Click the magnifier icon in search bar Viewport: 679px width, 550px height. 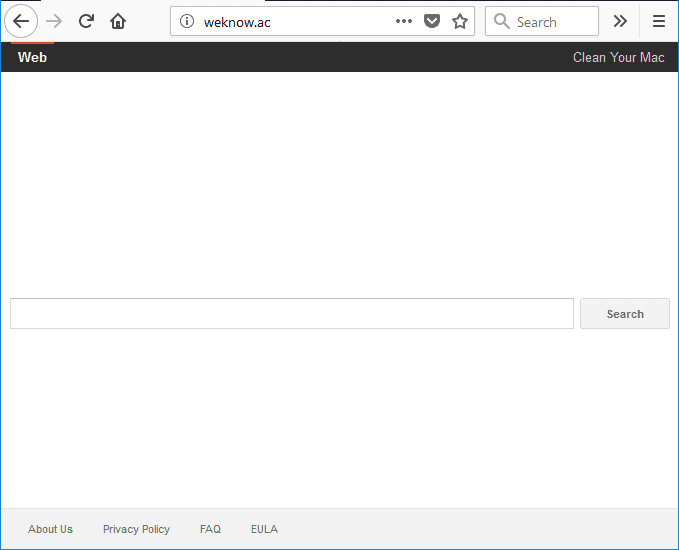tap(501, 21)
